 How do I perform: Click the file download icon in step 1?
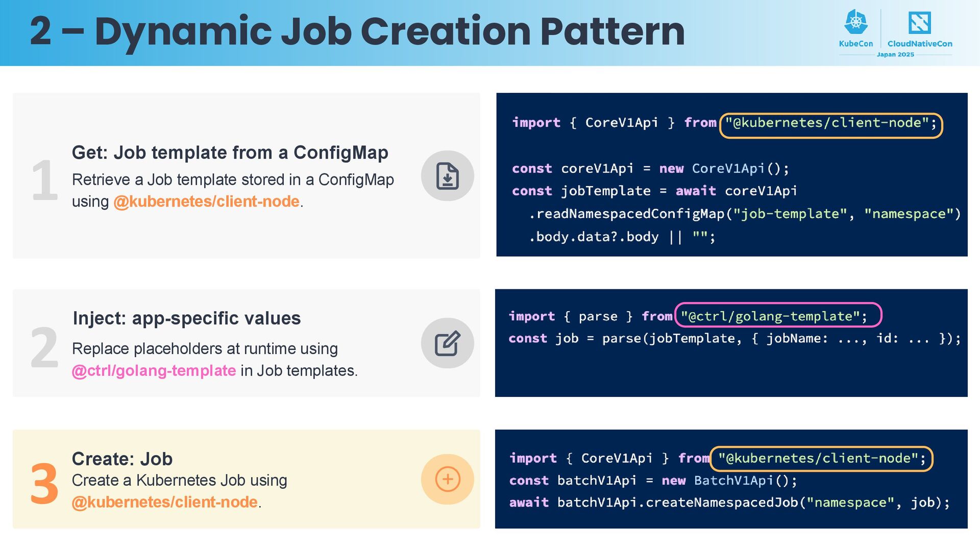coord(447,176)
